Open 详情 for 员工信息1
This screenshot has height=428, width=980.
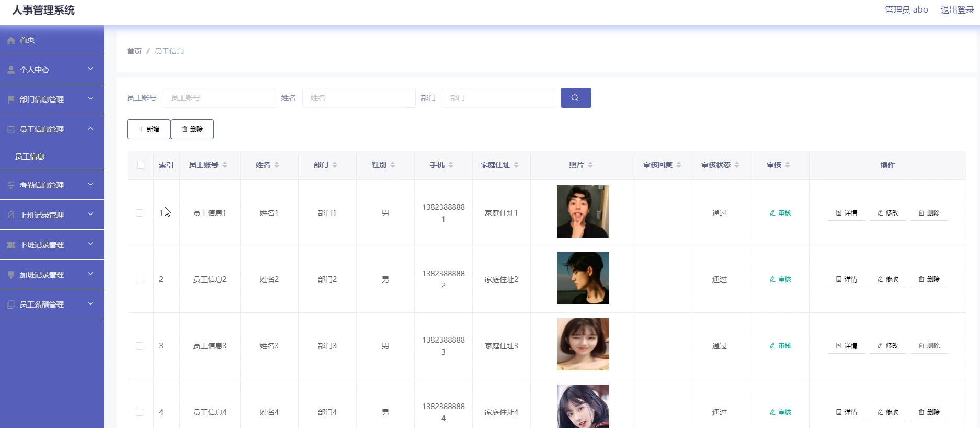846,213
